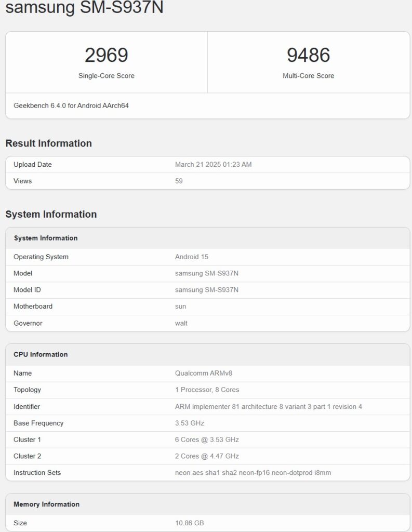Click the CPU Information table header
Image resolution: width=412 pixels, height=532 pixels.
tap(41, 354)
